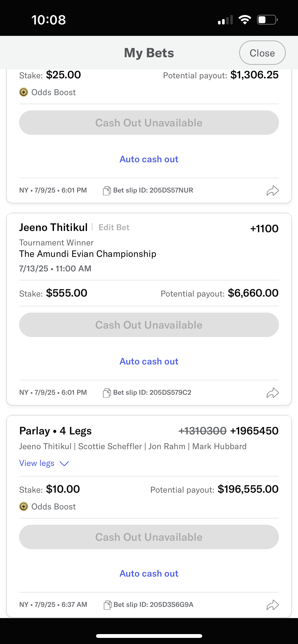
Task: Close the My Bets screen
Action: (262, 53)
